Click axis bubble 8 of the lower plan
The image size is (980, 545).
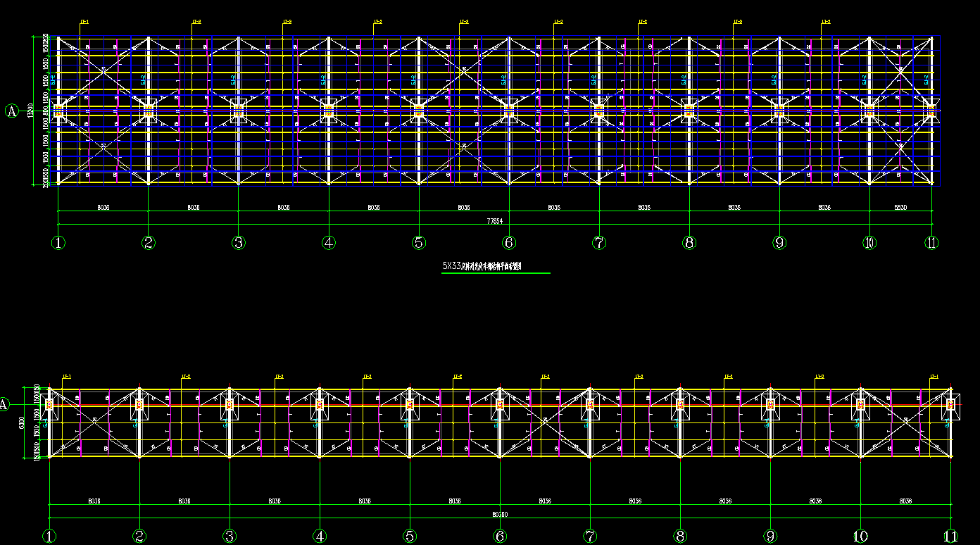click(680, 537)
